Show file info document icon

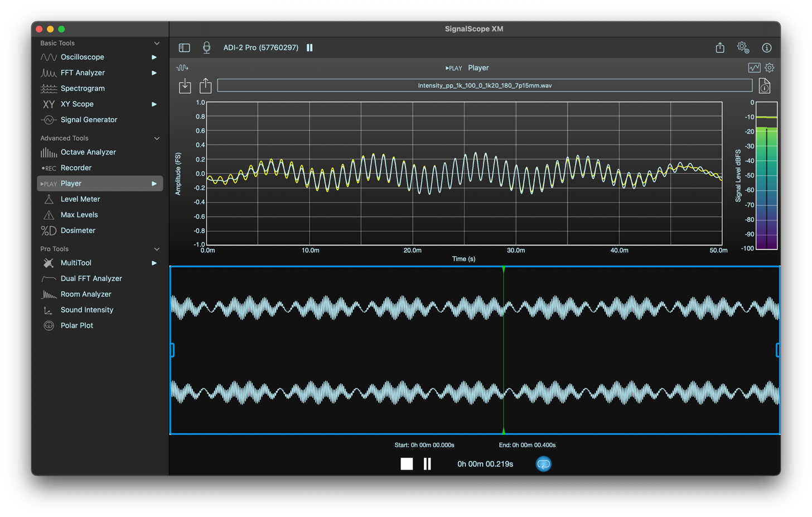coord(765,86)
